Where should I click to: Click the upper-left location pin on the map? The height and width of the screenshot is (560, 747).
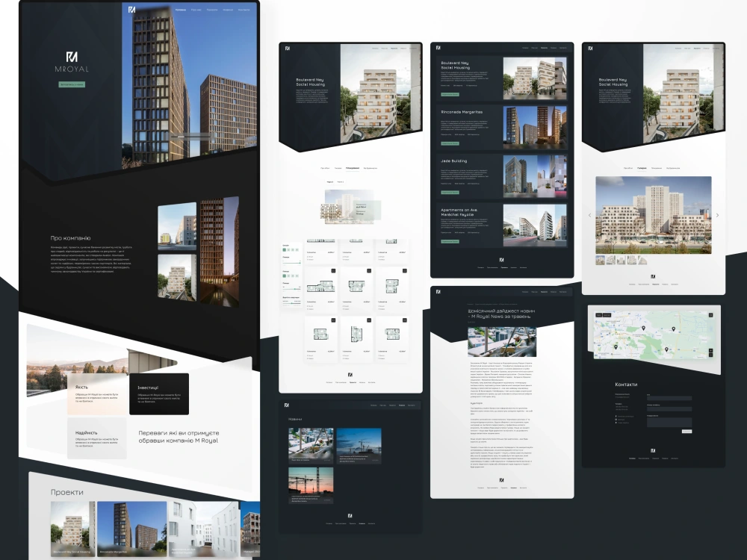click(x=644, y=328)
